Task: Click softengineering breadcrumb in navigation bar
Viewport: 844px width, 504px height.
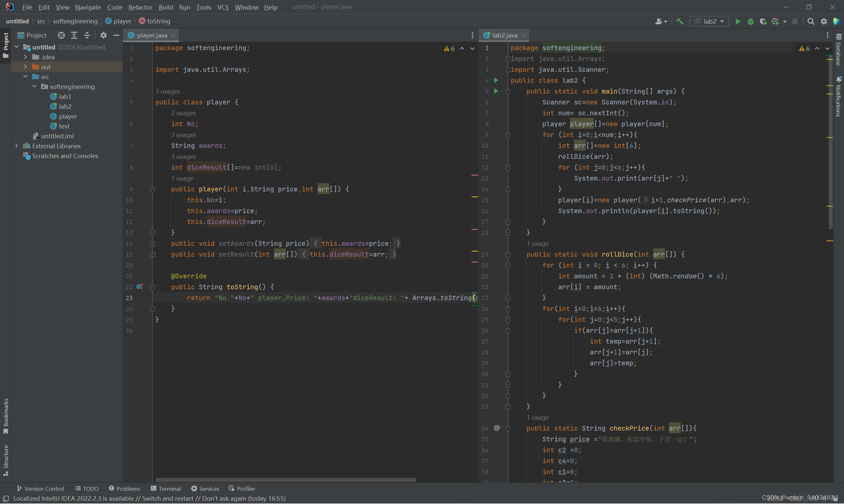Action: (75, 21)
